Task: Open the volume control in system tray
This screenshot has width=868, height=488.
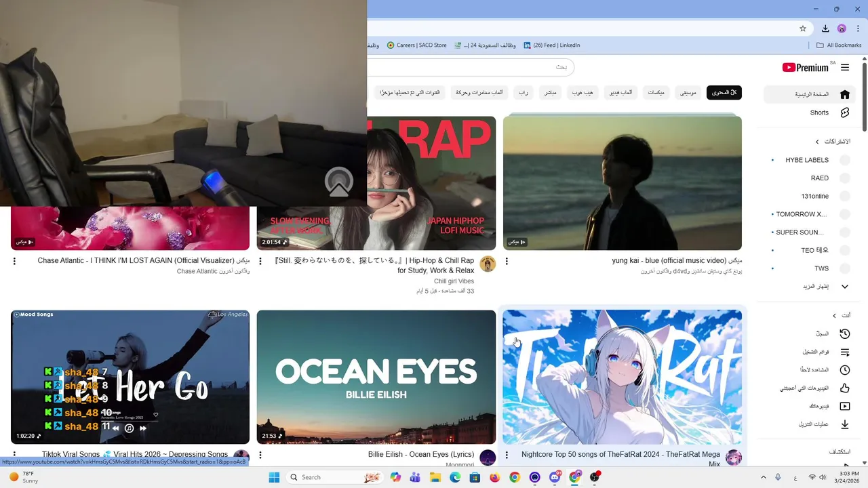Action: 822,477
